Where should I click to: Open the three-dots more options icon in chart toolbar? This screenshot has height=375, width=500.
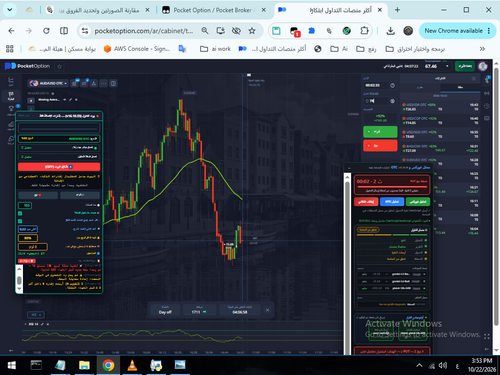point(103,83)
